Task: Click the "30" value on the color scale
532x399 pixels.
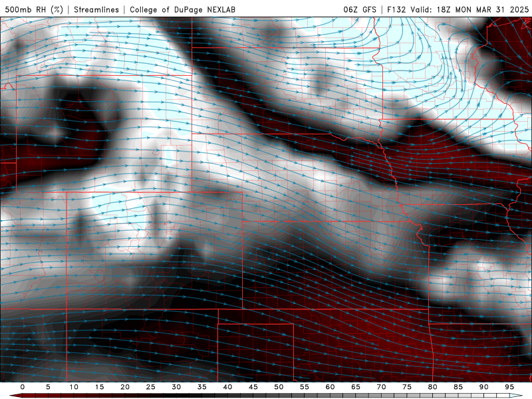Action: click(x=176, y=387)
